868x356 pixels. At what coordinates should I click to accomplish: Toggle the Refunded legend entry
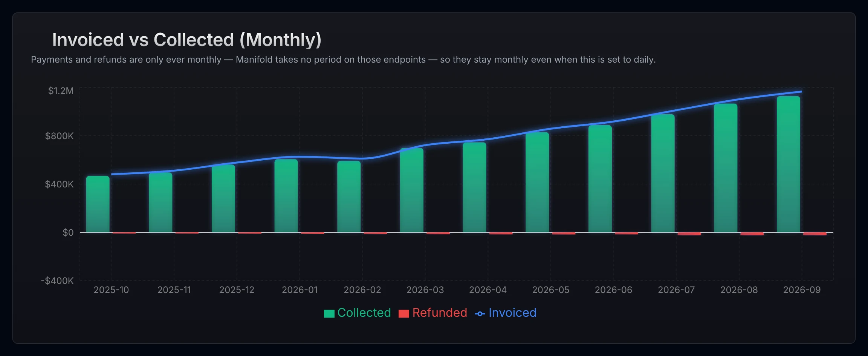pos(433,313)
